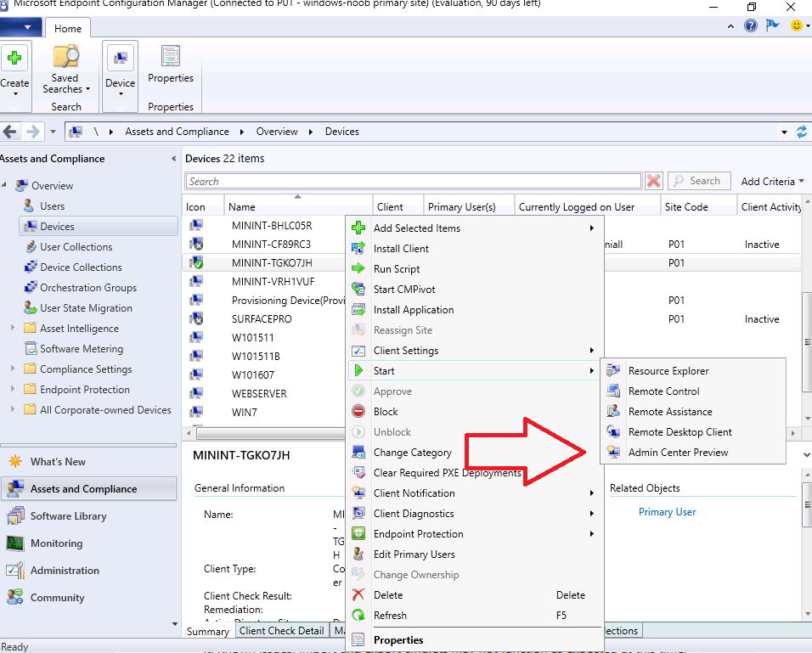Click icon next to Resource Explorer
The width and height of the screenshot is (812, 653).
[613, 371]
